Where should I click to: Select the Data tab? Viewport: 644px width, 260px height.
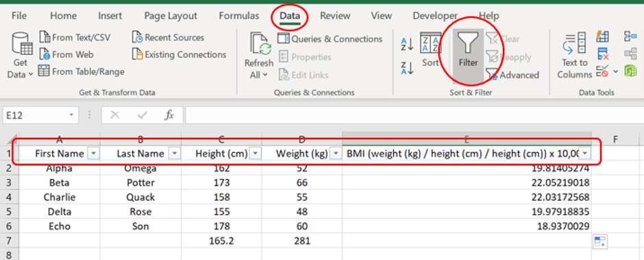(290, 16)
